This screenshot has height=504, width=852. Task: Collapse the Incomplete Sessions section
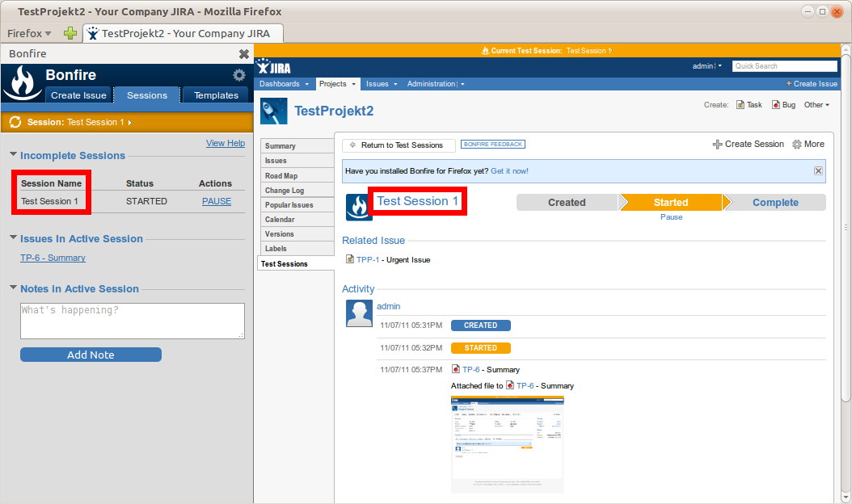pos(13,154)
